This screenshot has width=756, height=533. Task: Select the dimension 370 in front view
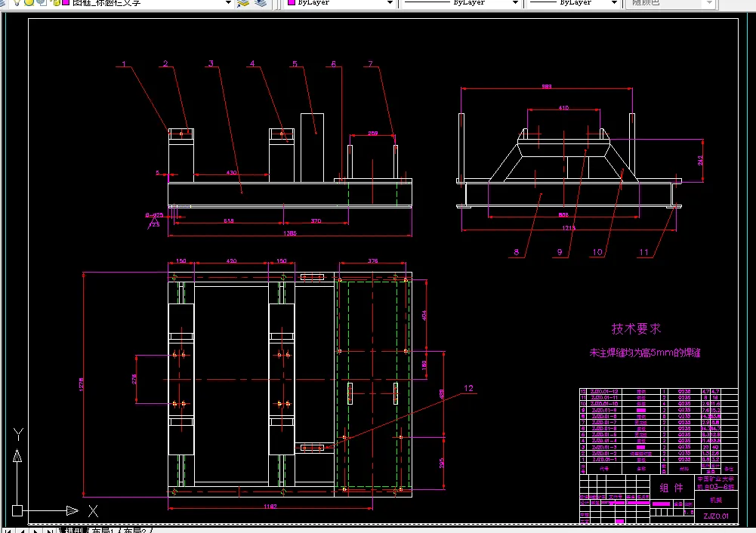click(x=316, y=220)
